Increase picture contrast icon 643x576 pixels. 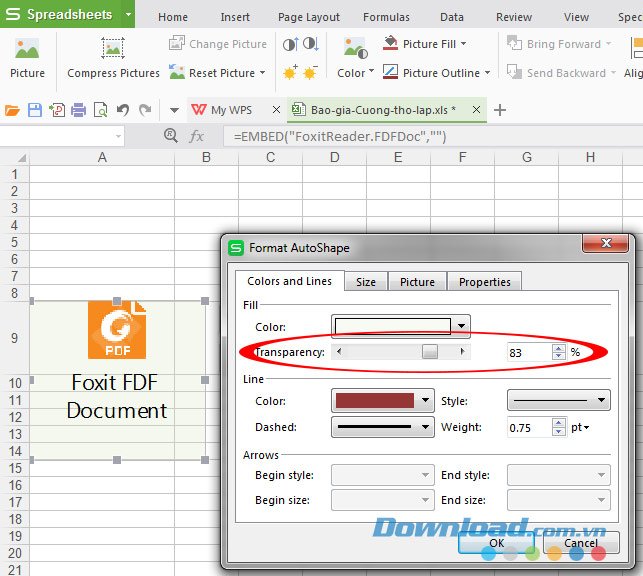(x=291, y=44)
